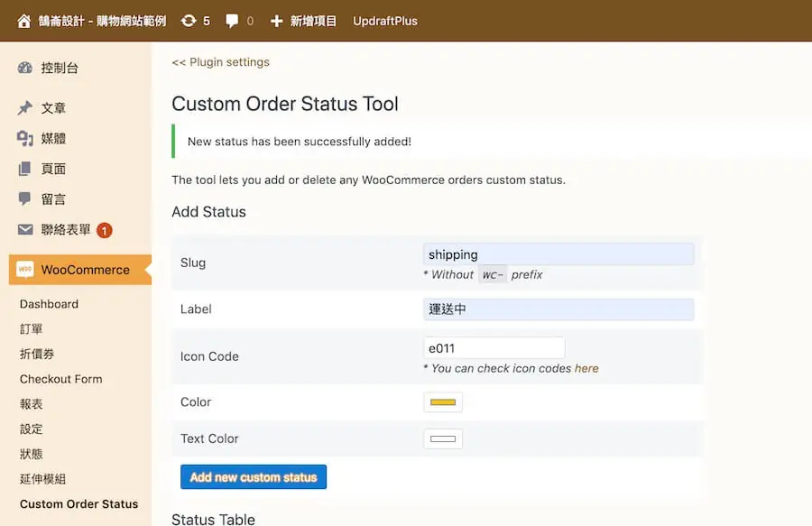Click the WooCommerce woo logo icon
This screenshot has width=812, height=526.
click(25, 269)
